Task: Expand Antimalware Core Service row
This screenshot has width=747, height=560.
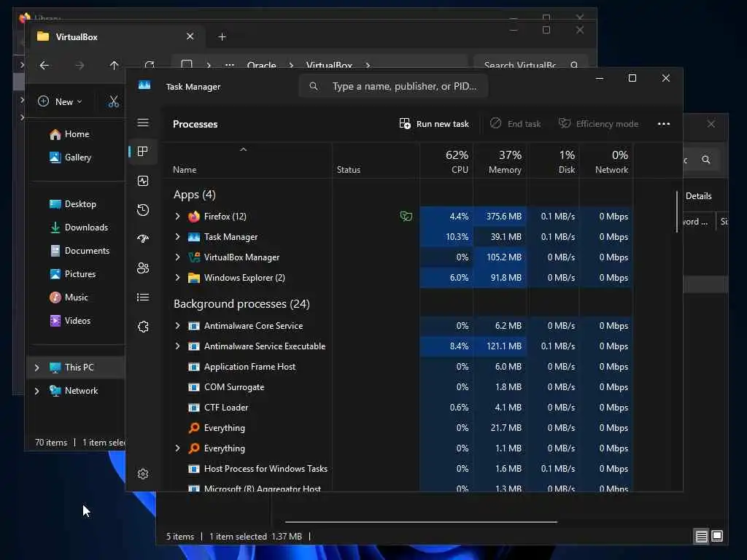Action: click(x=178, y=326)
